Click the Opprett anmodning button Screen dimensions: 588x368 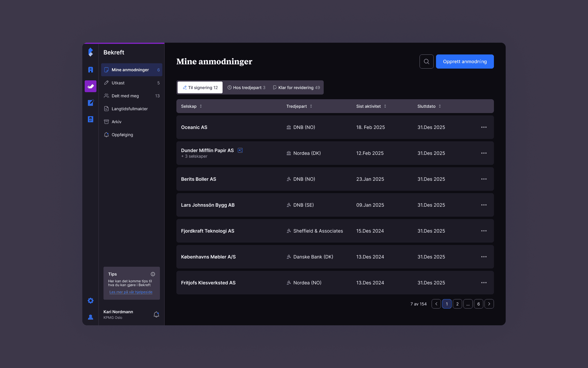[x=465, y=62]
